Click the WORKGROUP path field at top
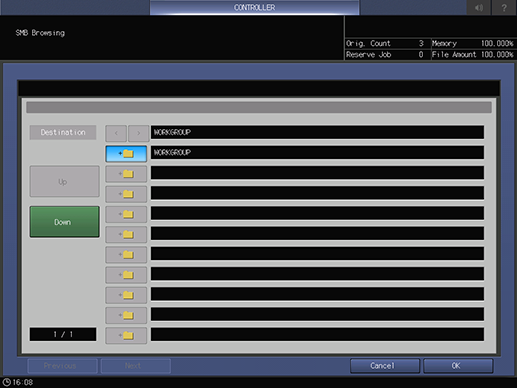Screen dimensions: 517x388 [x=317, y=132]
